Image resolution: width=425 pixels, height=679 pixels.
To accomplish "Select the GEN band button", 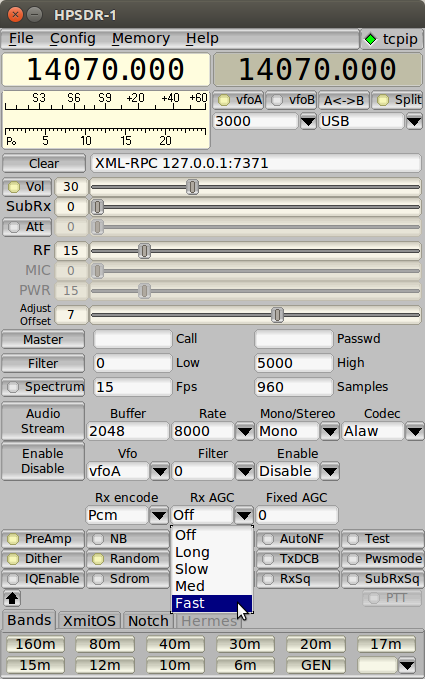I will click(x=315, y=665).
